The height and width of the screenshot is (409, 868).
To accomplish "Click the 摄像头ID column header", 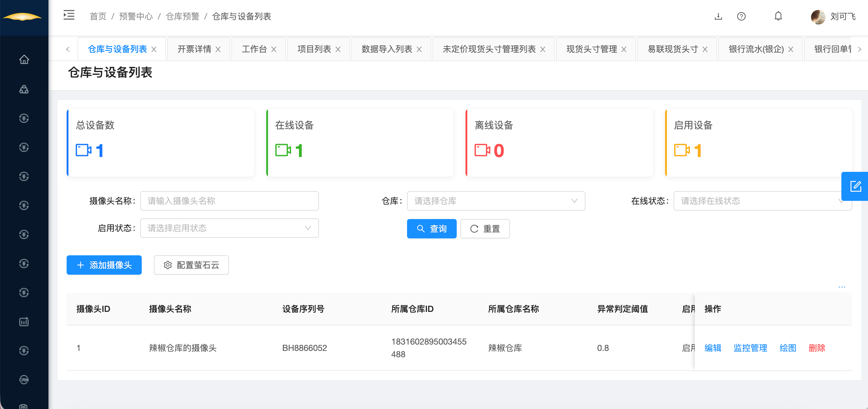I will [93, 309].
